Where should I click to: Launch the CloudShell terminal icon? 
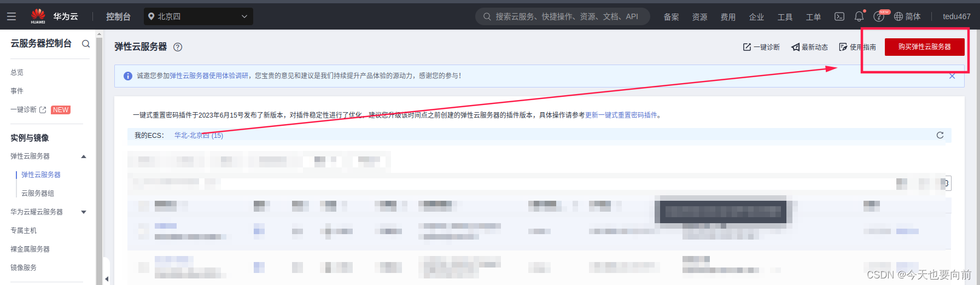pos(839,16)
